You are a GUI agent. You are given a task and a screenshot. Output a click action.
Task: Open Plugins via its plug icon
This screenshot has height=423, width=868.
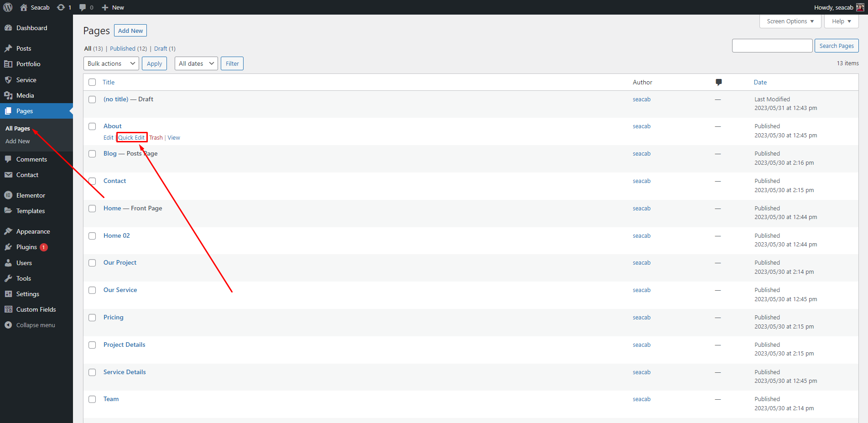(x=8, y=247)
